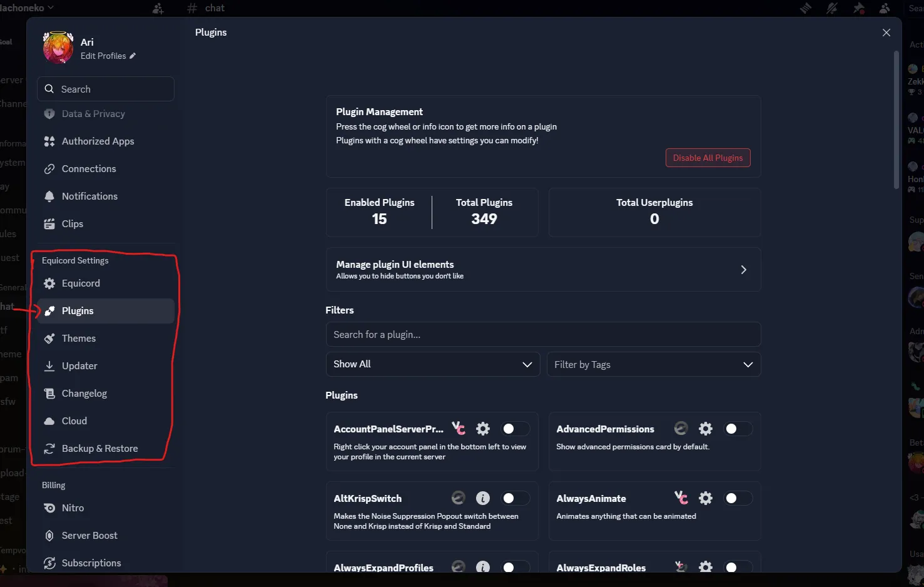Image resolution: width=924 pixels, height=587 pixels.
Task: Open Nitro billing page
Action: (105, 508)
